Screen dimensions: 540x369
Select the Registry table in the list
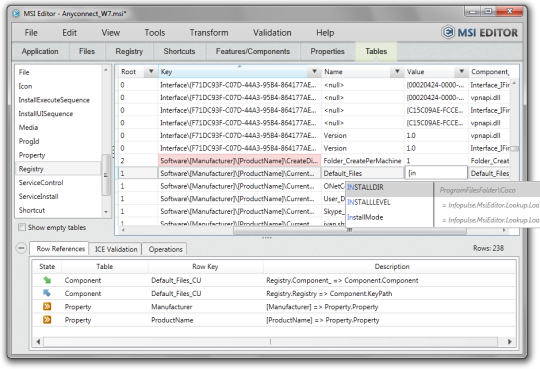coord(58,169)
